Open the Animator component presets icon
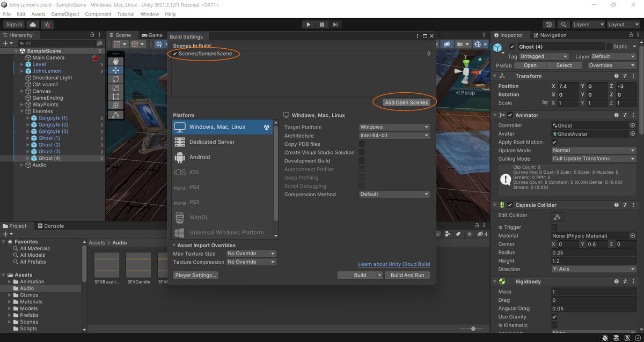This screenshot has width=644, height=342. tap(625, 115)
